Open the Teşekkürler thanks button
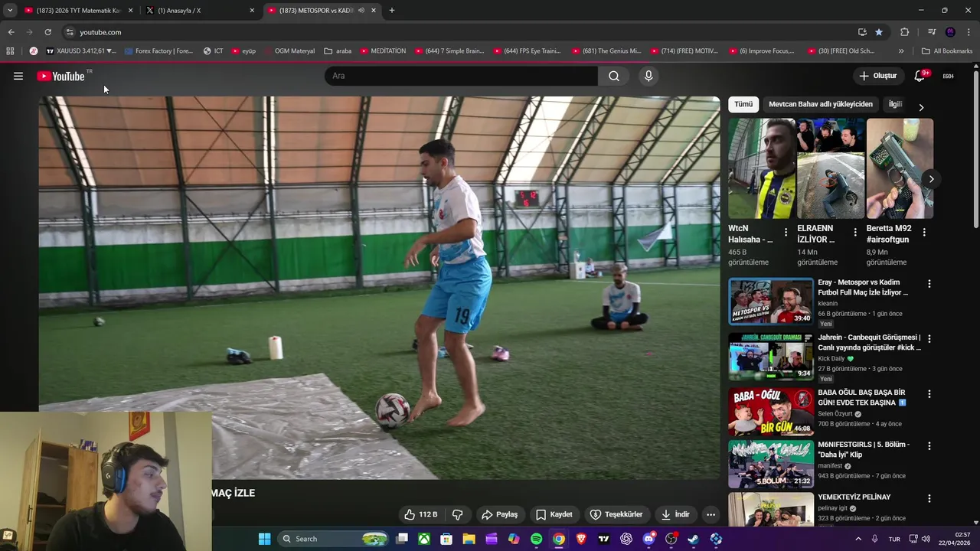The image size is (980, 551). [616, 514]
